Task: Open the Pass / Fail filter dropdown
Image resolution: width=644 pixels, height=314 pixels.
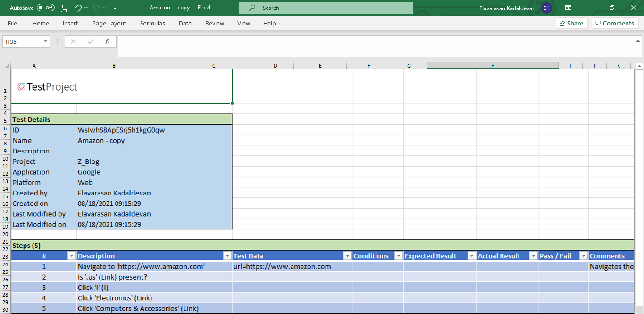Action: (583, 256)
